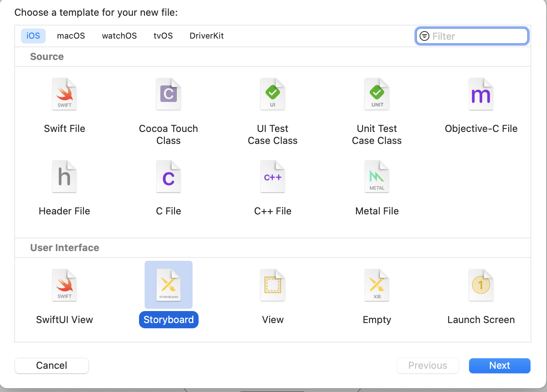
Task: Choose the C++ File icon
Action: pos(273,177)
